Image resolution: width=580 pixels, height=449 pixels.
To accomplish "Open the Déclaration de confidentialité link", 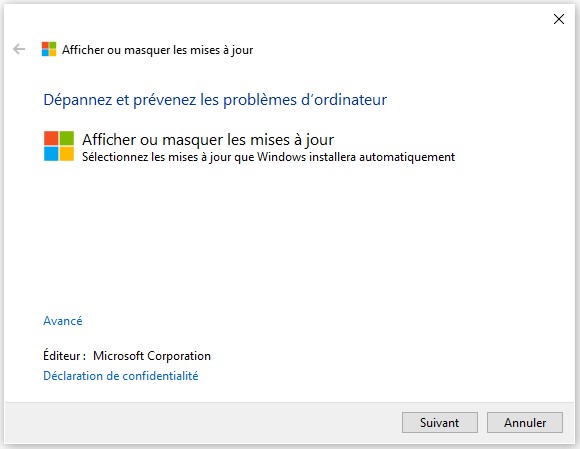I will coord(121,376).
